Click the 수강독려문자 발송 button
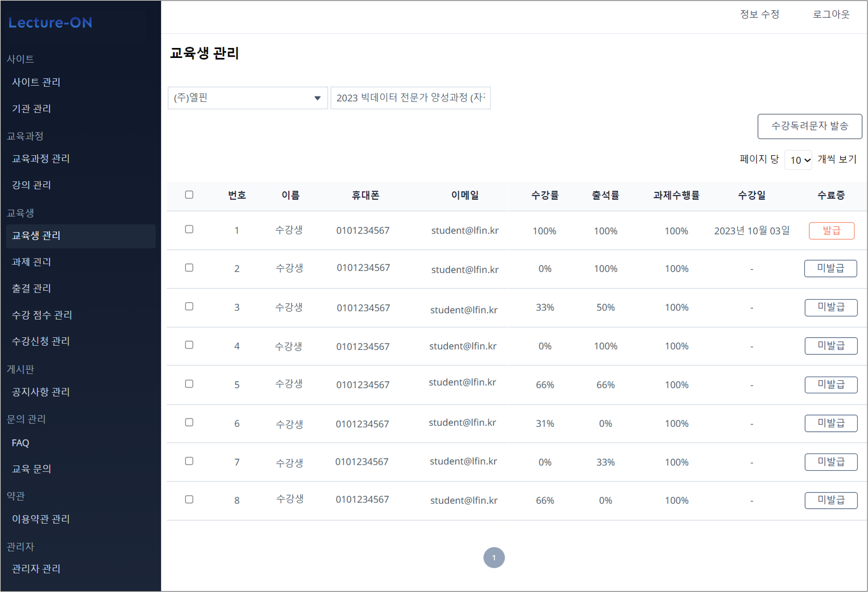 coord(810,126)
